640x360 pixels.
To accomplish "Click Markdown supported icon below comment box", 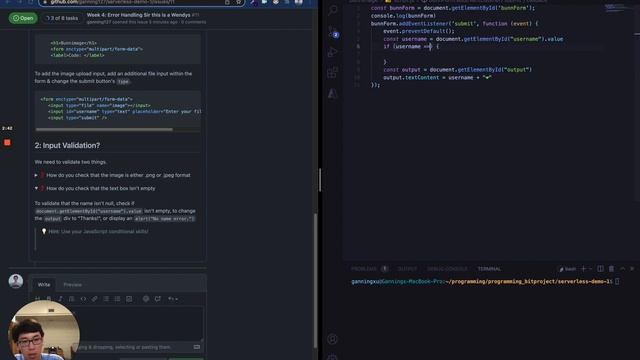I will tap(197, 347).
